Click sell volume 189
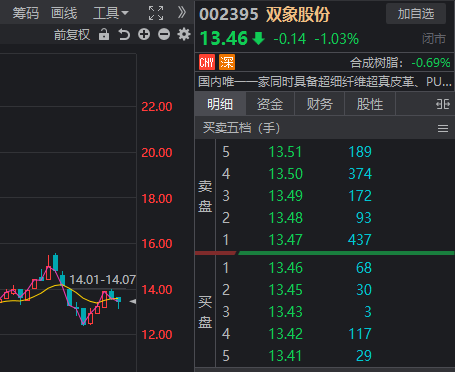 pos(360,152)
